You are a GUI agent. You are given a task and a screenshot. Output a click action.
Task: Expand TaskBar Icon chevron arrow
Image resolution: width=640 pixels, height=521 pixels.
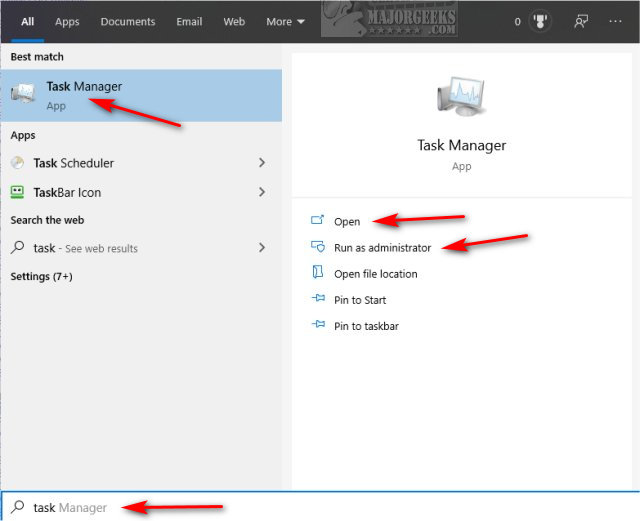click(262, 192)
